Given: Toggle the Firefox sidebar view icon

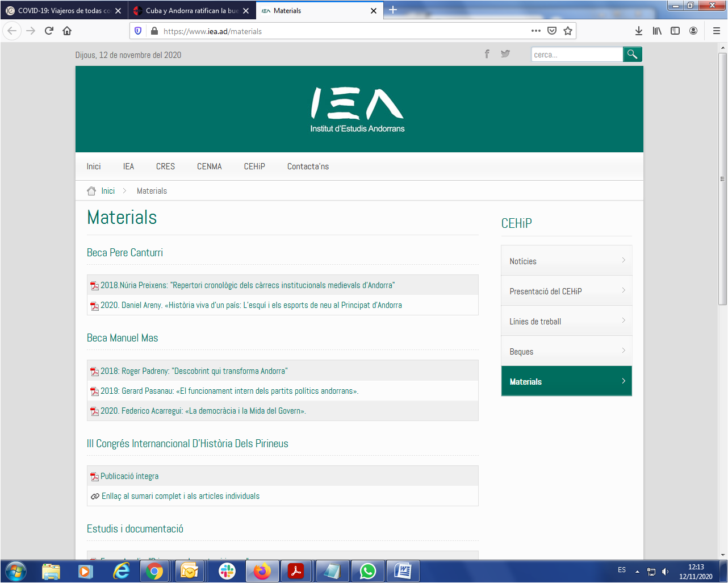Looking at the screenshot, I should [x=675, y=31].
